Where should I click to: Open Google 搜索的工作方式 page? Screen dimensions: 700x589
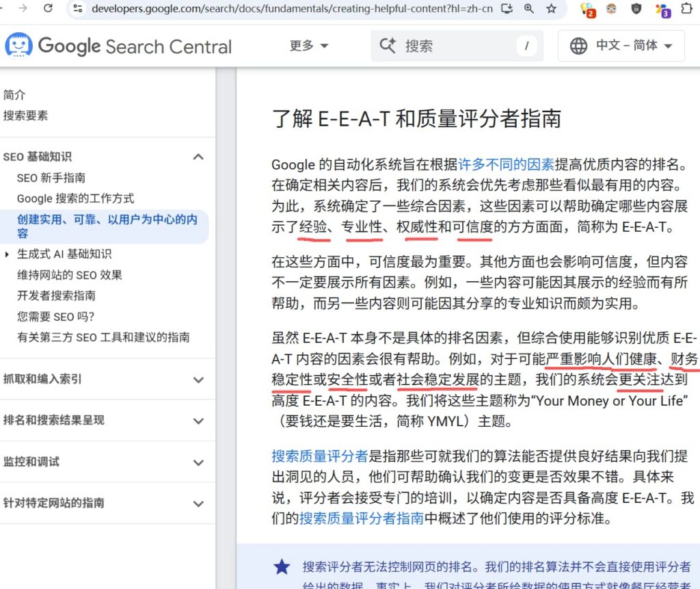click(x=75, y=198)
